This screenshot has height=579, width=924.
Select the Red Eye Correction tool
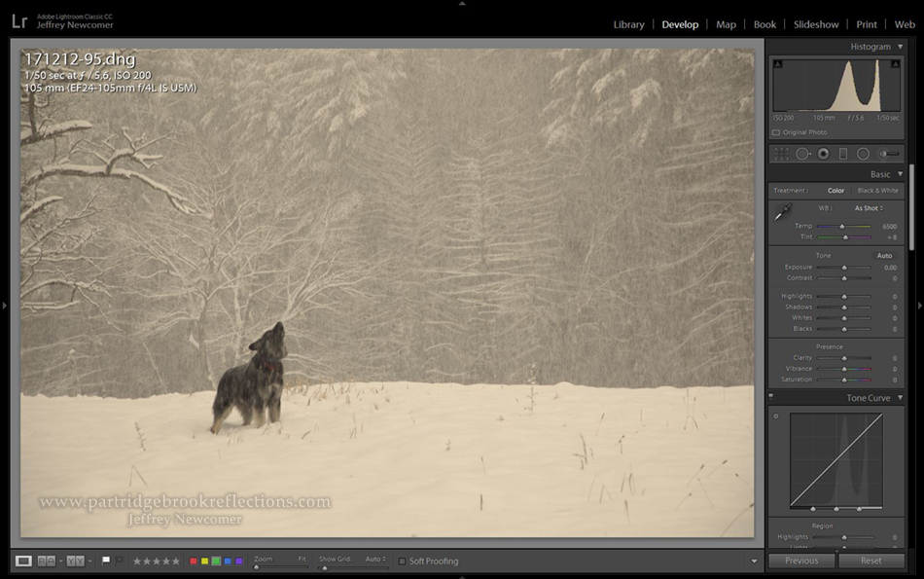tap(823, 154)
